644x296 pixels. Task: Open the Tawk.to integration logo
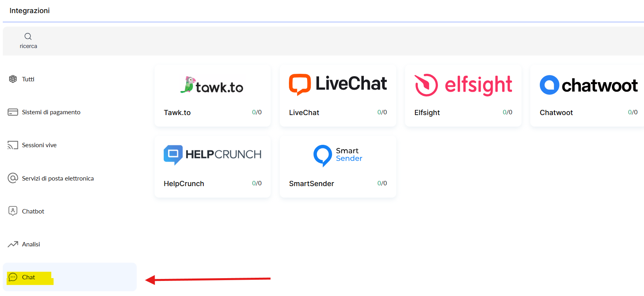click(212, 85)
